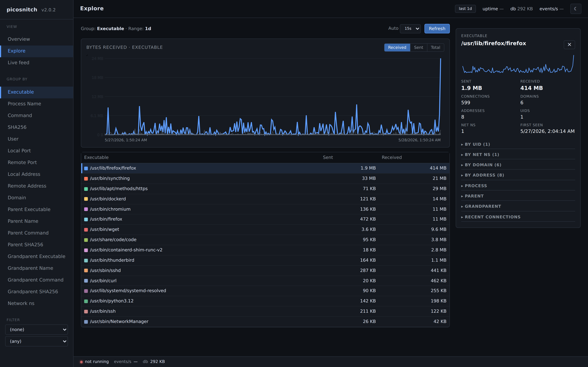The width and height of the screenshot is (588, 367).
Task: Click the last 1d range button
Action: [x=465, y=9]
